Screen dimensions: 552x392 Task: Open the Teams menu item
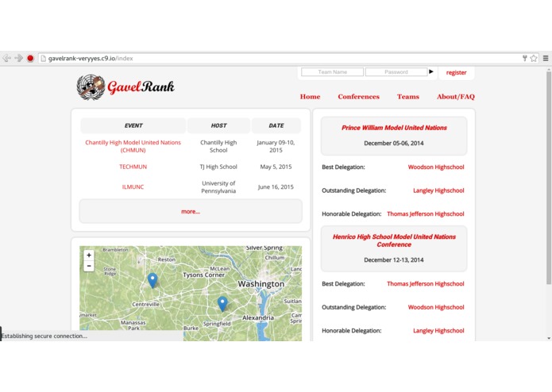[408, 97]
